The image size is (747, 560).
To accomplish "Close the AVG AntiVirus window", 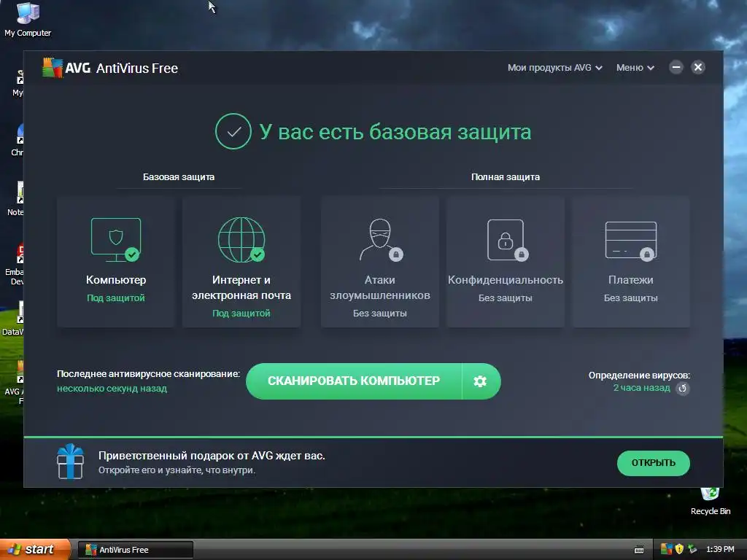I will click(x=698, y=67).
